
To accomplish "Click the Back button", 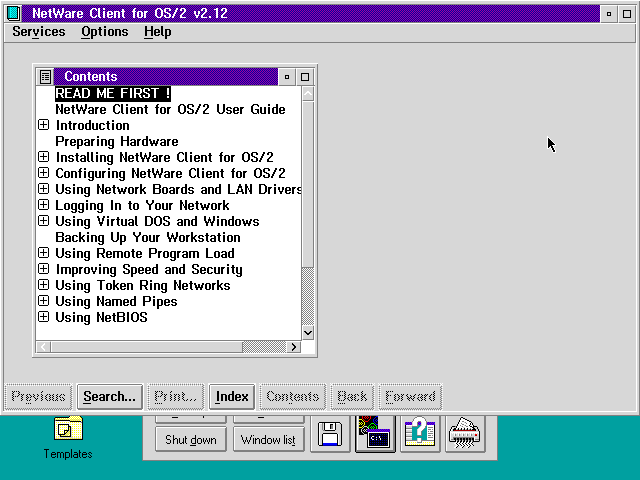I will [352, 396].
